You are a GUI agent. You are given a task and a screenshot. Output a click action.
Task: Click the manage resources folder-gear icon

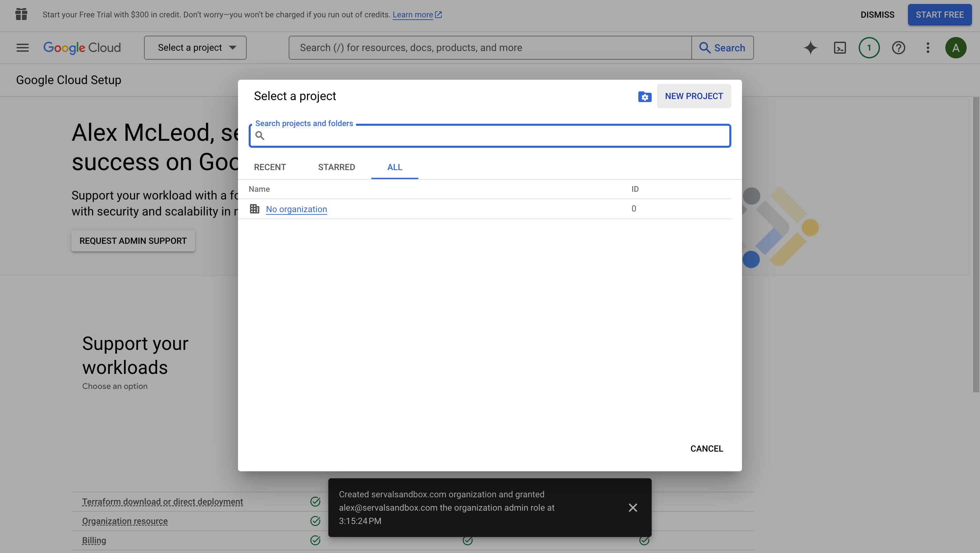pyautogui.click(x=644, y=97)
